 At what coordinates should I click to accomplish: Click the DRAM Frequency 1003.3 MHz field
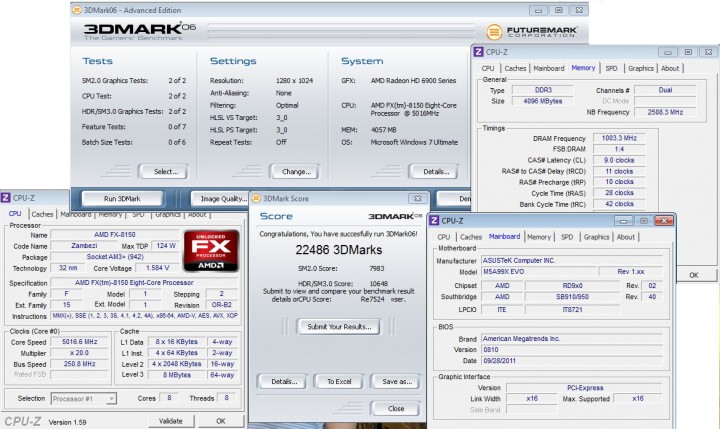point(619,138)
